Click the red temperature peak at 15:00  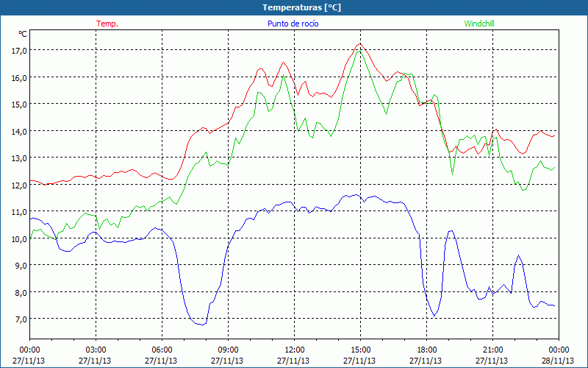click(360, 43)
